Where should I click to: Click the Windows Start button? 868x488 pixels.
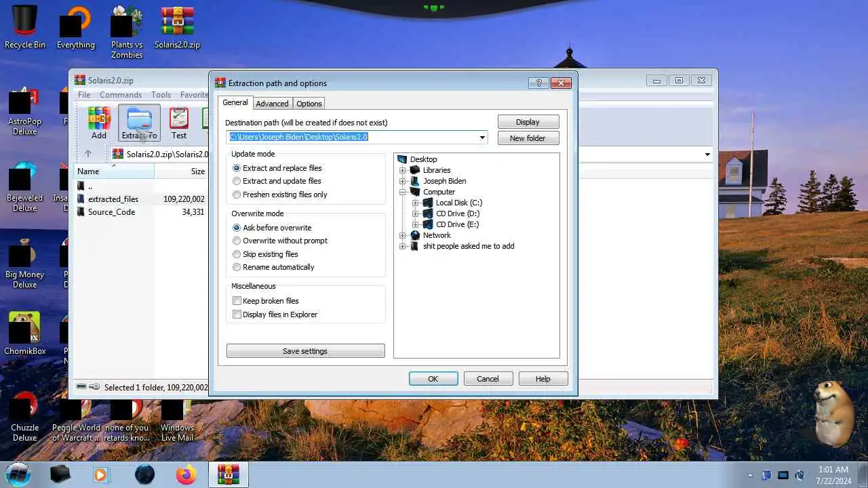(18, 474)
